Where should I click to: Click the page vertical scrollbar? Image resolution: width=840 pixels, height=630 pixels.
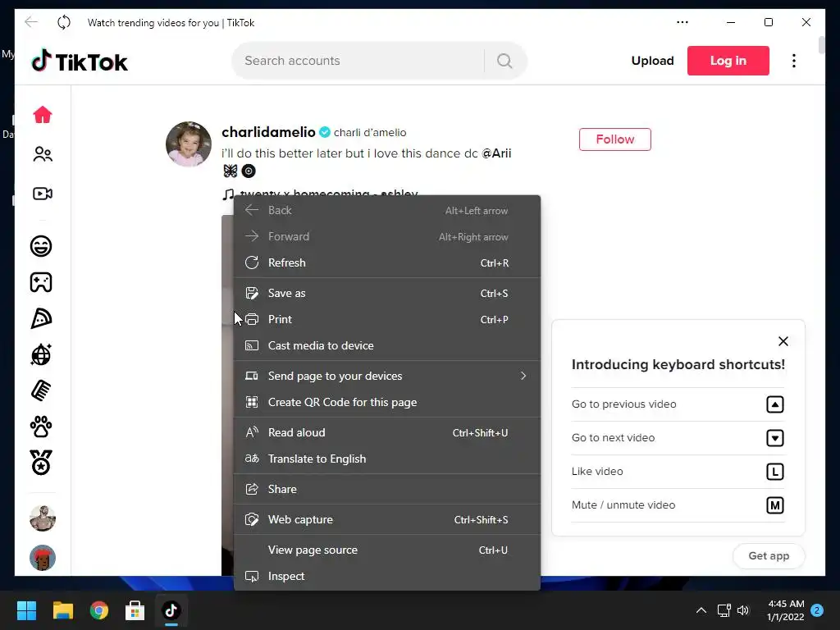click(x=822, y=46)
